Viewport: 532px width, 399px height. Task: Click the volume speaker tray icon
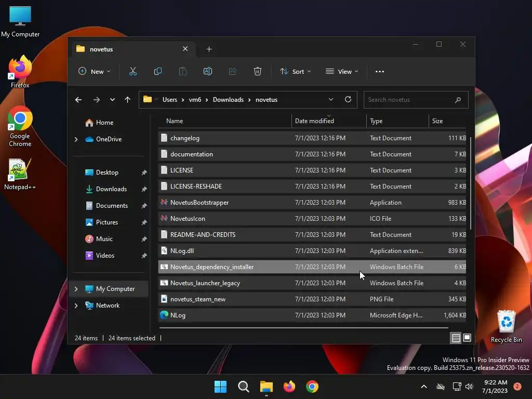click(x=469, y=387)
